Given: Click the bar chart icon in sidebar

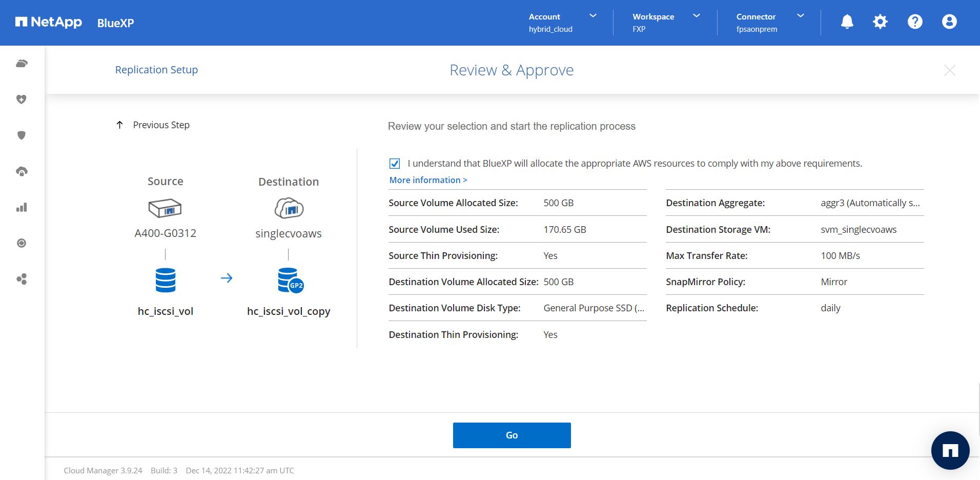Looking at the screenshot, I should pos(22,207).
